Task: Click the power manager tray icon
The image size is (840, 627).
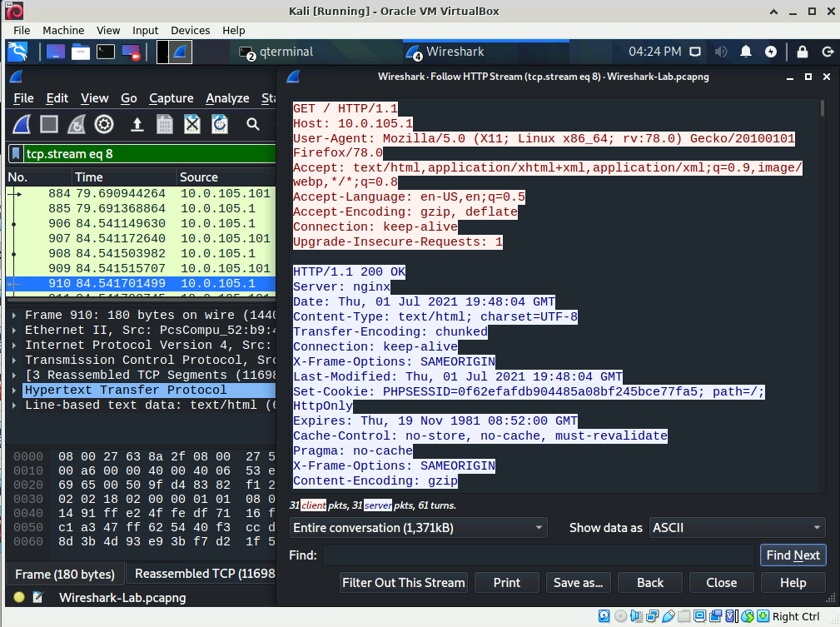Action: point(771,52)
